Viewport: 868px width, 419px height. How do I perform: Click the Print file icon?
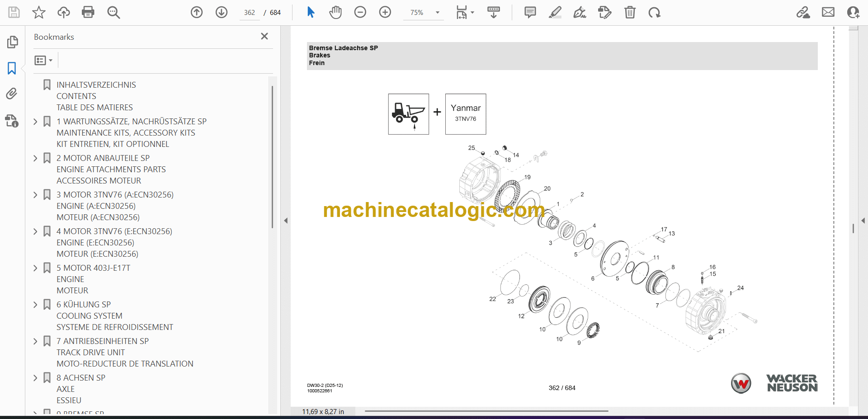pyautogui.click(x=88, y=12)
